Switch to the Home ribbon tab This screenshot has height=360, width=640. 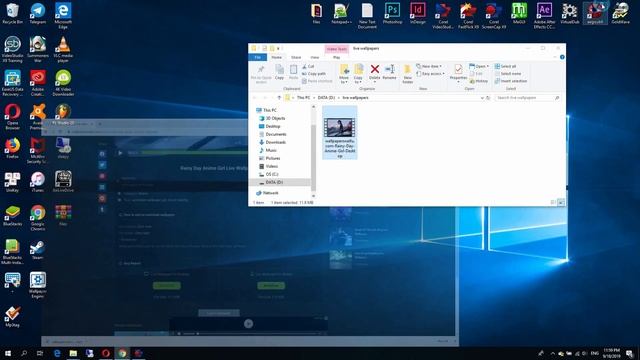click(x=276, y=58)
